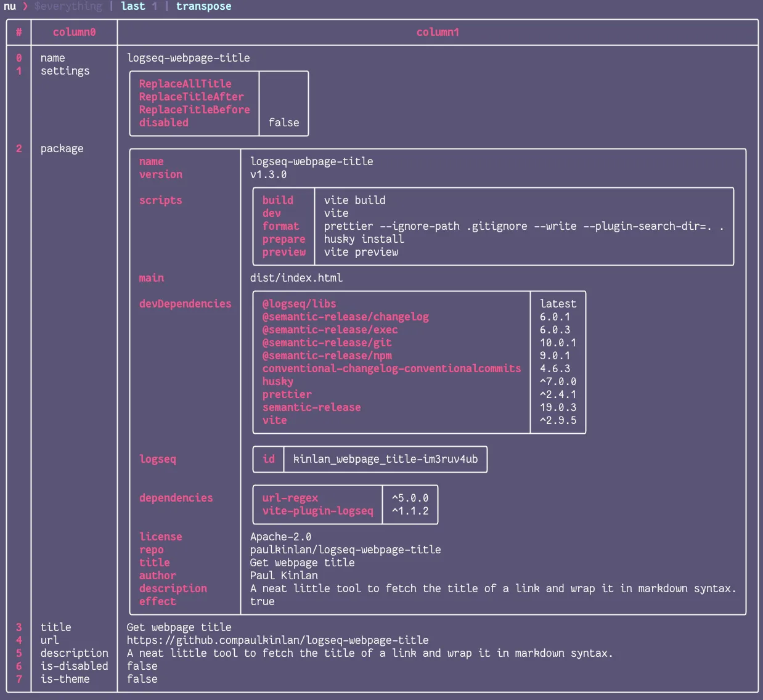Click the 'package' row label in column0
The height and width of the screenshot is (700, 763).
(x=62, y=149)
